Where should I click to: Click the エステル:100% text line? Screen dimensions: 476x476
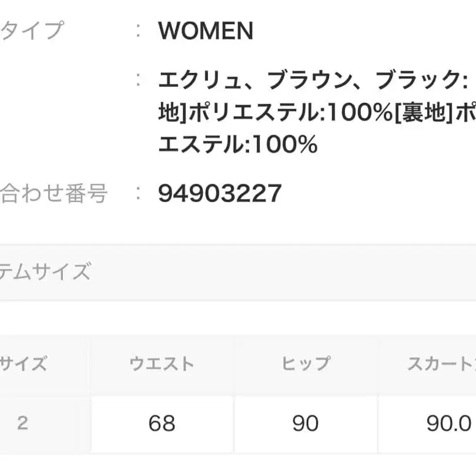[237, 144]
